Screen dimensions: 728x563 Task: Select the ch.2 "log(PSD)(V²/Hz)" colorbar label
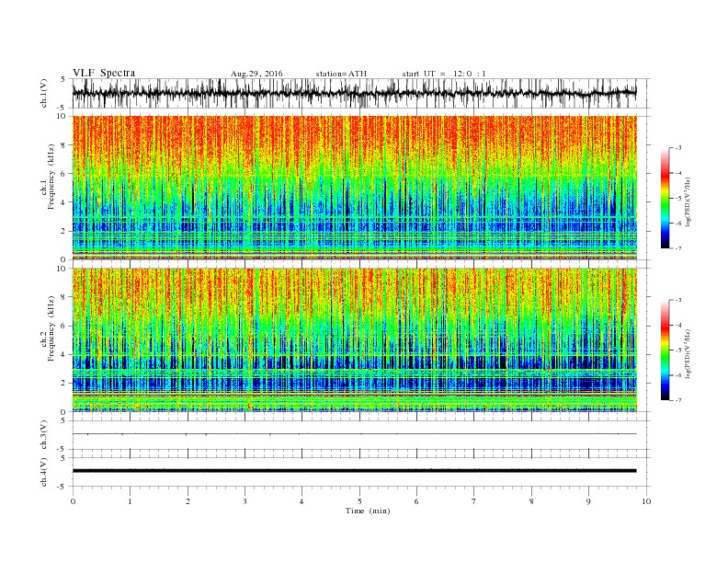point(688,353)
